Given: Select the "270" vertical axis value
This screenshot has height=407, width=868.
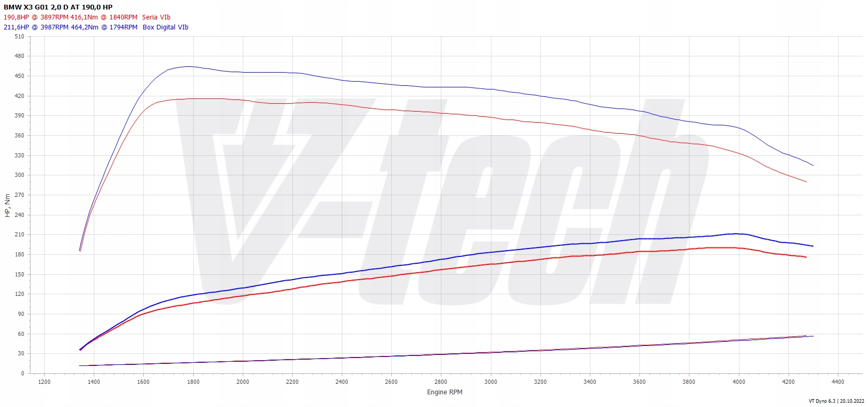Looking at the screenshot, I should [19, 195].
